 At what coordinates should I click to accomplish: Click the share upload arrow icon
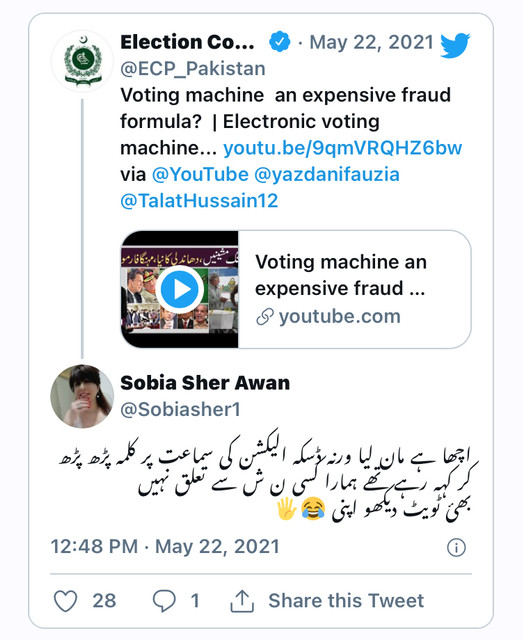242,601
